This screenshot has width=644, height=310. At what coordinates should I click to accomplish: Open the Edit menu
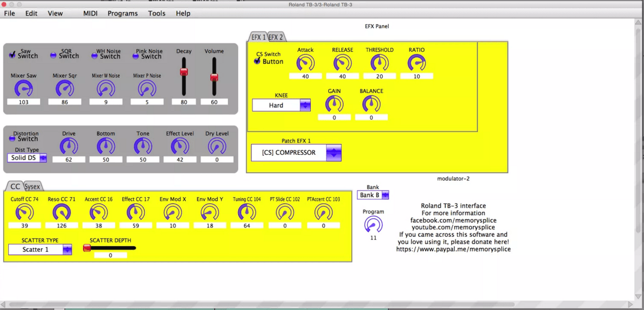point(31,13)
